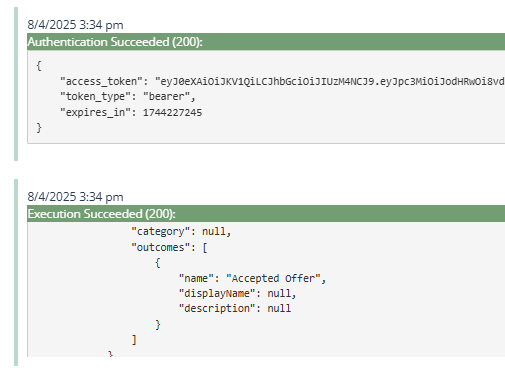Click the closing brace of authentication JSON
This screenshot has width=505, height=381.
(39, 128)
